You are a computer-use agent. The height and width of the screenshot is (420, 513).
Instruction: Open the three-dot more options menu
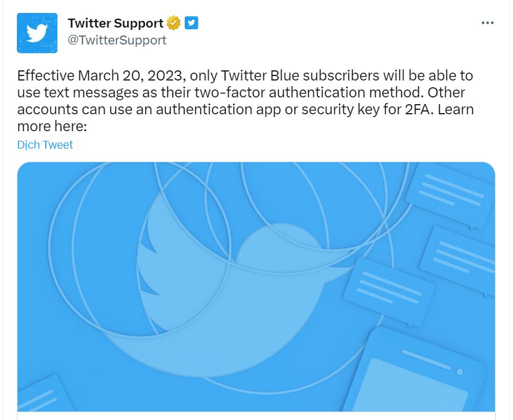click(488, 21)
